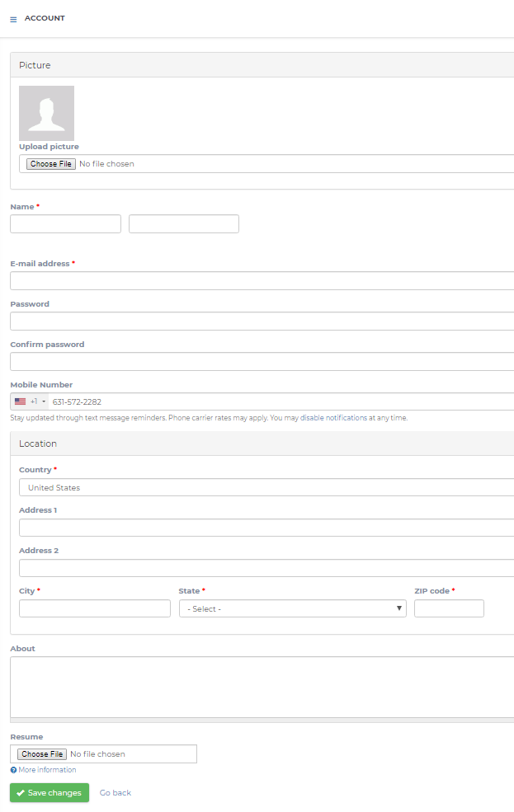Screen dimensions: 514x812
Task: Click the question mark help icon
Action: click(12, 769)
